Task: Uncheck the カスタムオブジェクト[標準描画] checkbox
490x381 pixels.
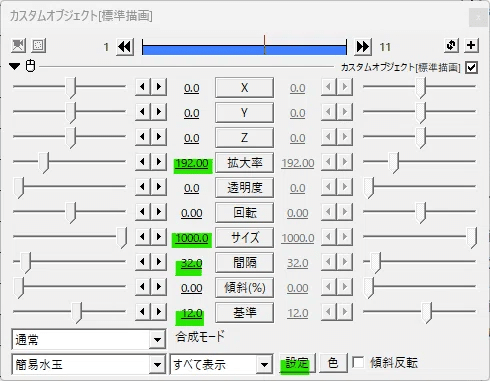Action: point(471,68)
